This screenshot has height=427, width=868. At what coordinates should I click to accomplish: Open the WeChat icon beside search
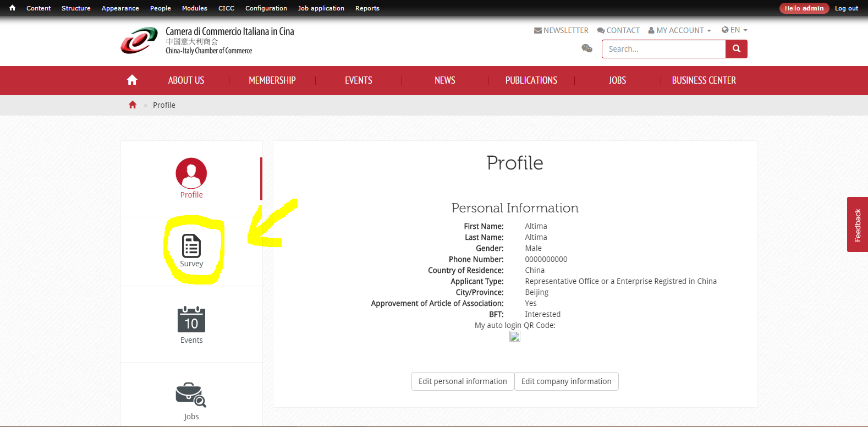pos(587,48)
